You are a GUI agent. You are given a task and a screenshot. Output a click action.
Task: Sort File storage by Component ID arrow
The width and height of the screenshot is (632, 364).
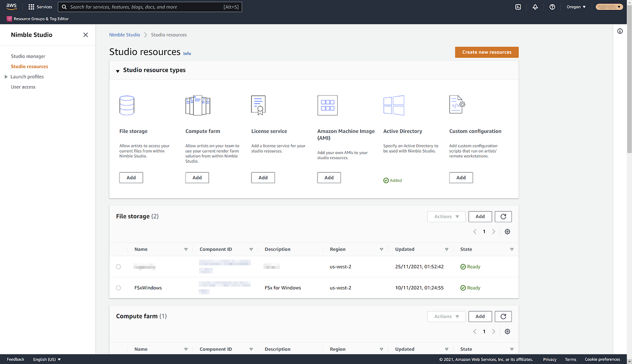251,249
